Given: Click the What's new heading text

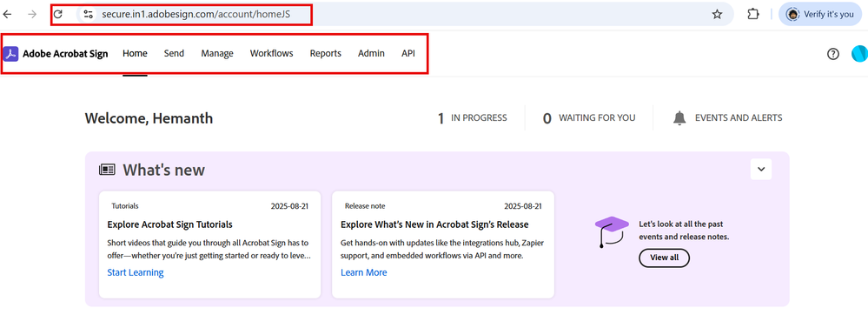Looking at the screenshot, I should 164,171.
